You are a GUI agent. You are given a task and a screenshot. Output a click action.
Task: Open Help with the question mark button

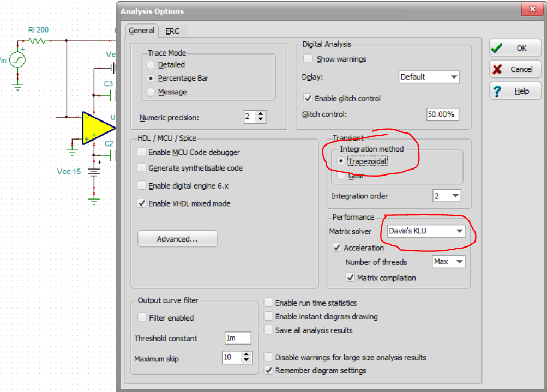pos(515,91)
